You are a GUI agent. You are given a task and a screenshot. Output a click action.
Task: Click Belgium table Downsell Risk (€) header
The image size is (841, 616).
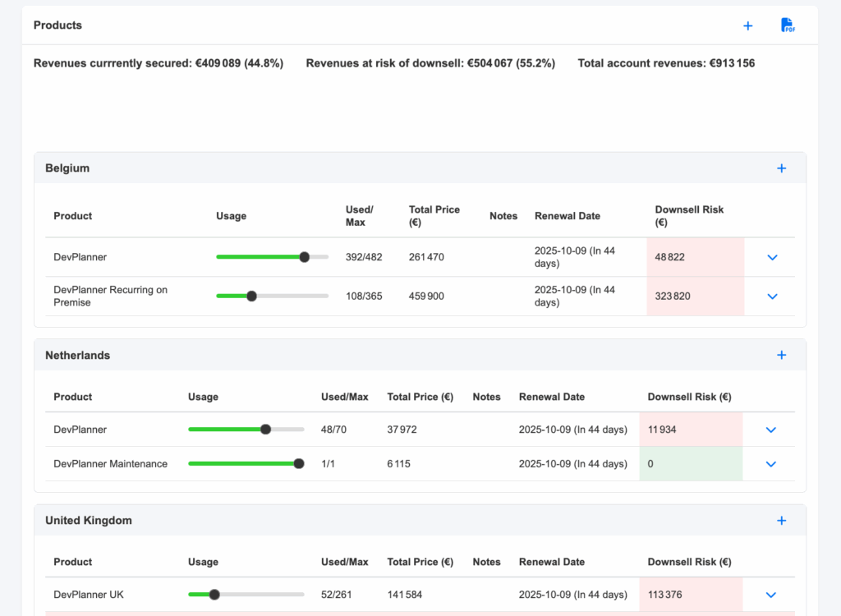pyautogui.click(x=689, y=216)
